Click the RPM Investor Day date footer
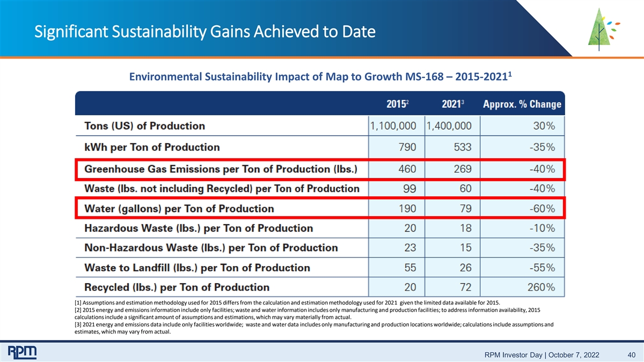The height and width of the screenshot is (362, 644). (x=542, y=356)
